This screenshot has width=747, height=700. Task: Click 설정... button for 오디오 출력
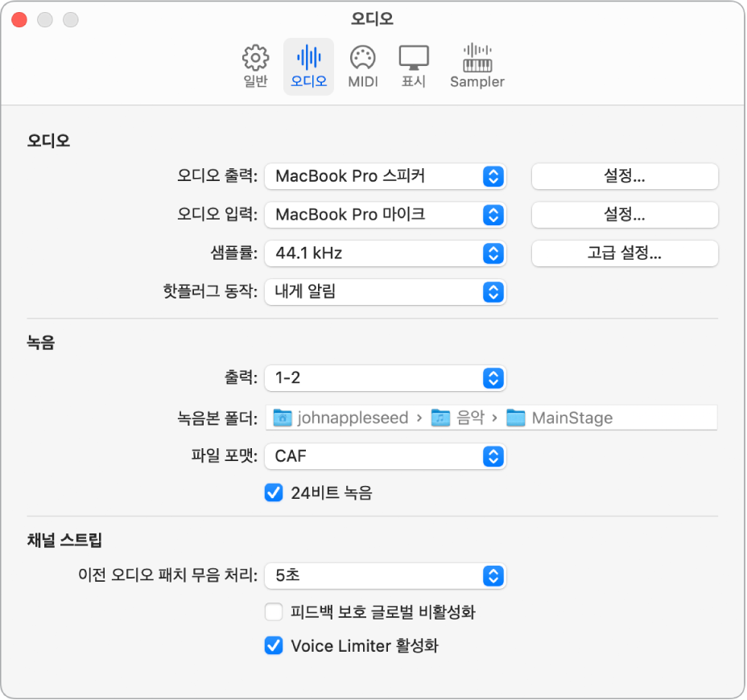pos(625,176)
